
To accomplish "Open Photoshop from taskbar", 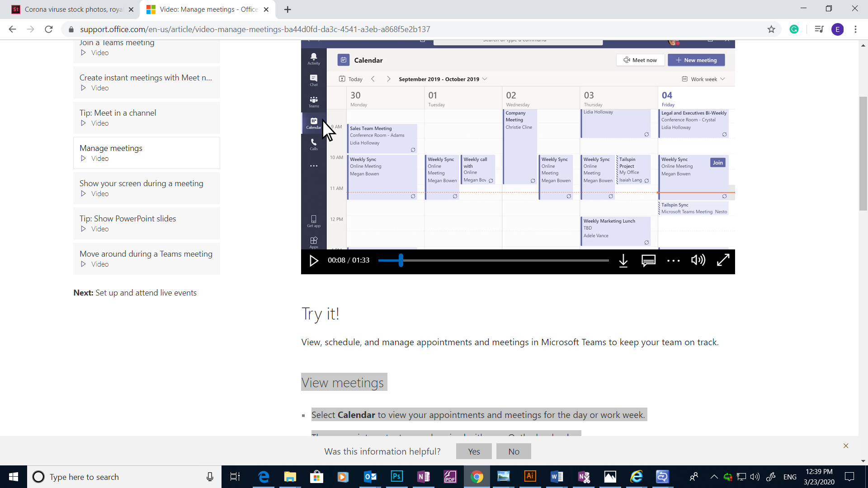I will (396, 477).
